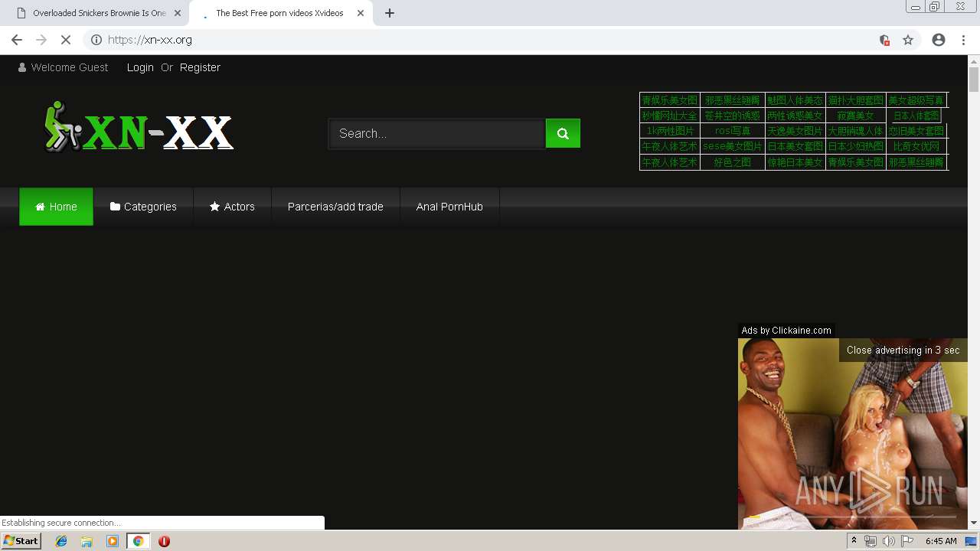The width and height of the screenshot is (980, 551).
Task: Open a new browser tab
Action: click(390, 13)
